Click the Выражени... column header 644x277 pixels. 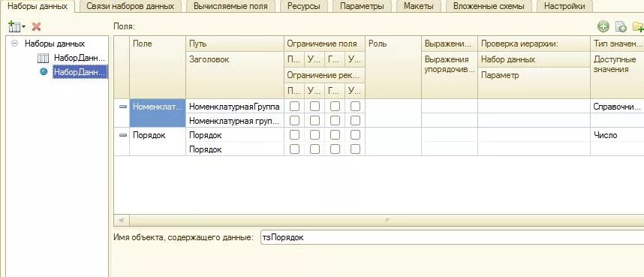click(450, 44)
